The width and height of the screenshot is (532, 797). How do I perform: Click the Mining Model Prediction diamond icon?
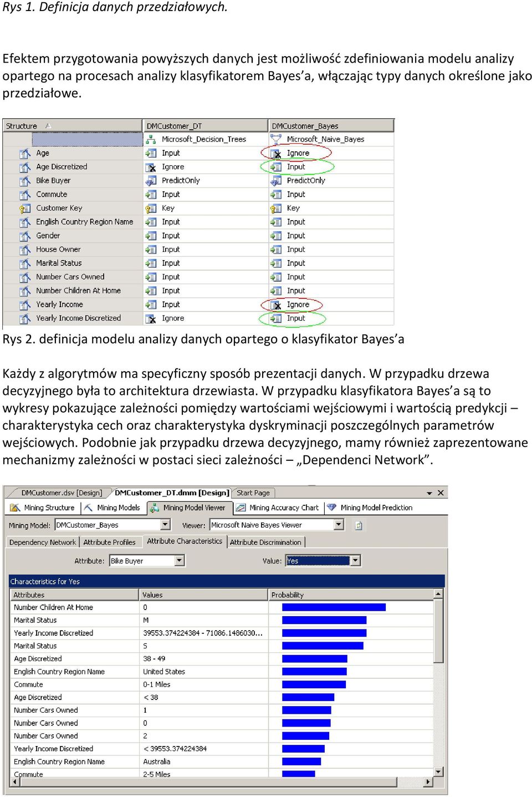click(331, 507)
